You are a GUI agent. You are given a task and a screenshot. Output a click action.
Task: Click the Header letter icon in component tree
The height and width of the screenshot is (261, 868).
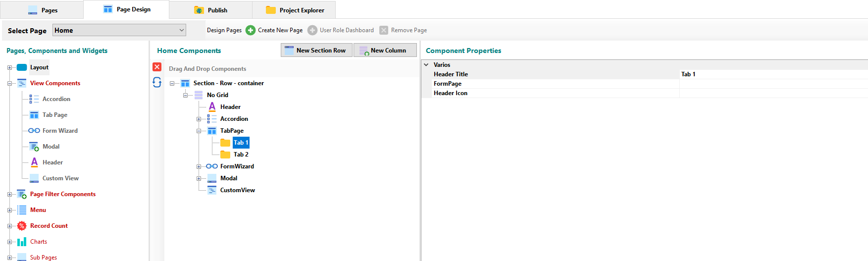(212, 107)
